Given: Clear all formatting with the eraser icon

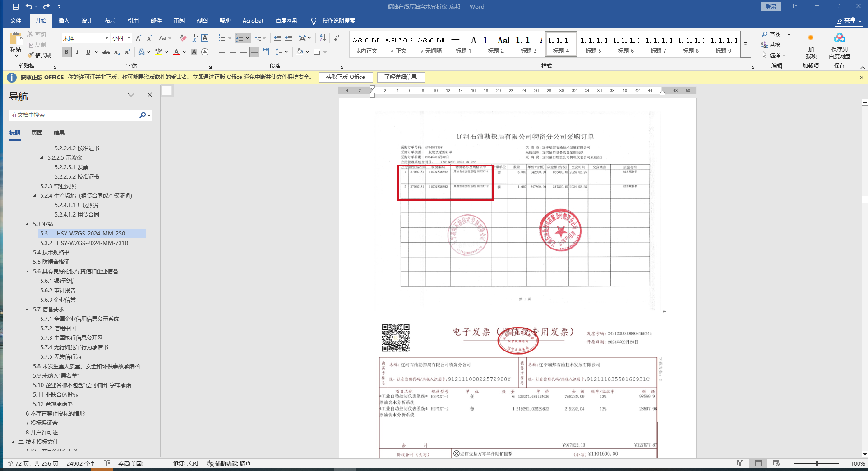Looking at the screenshot, I should [x=183, y=38].
